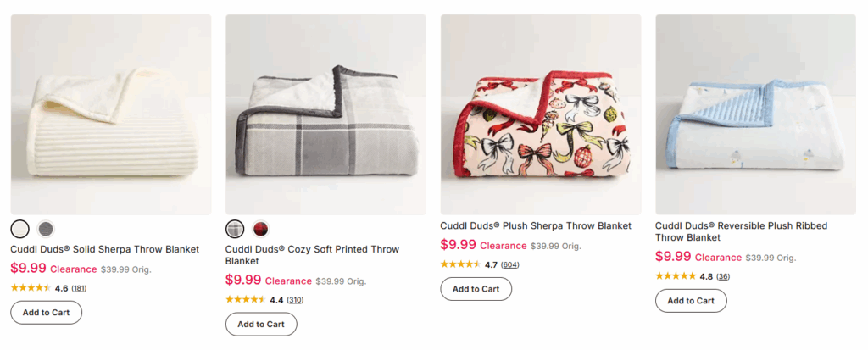Add the Reversible Plush Ribbed Throw to cart
The image size is (868, 350).
coord(690,301)
